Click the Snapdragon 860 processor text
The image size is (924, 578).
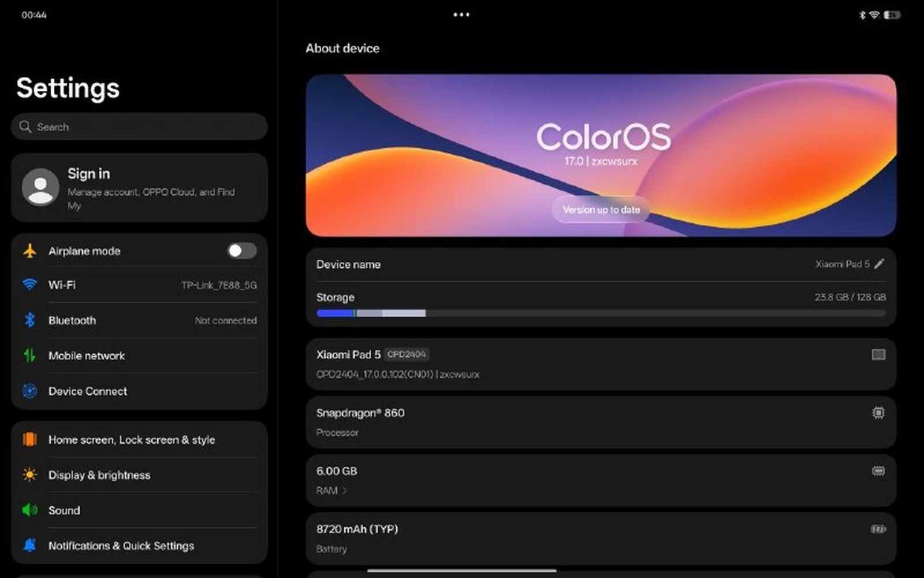pyautogui.click(x=360, y=413)
